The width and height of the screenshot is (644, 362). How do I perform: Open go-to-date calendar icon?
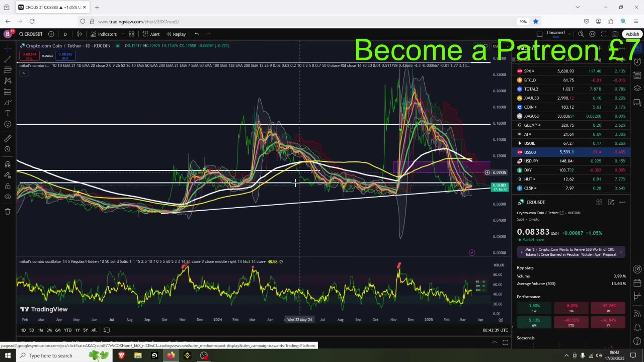coord(107,330)
